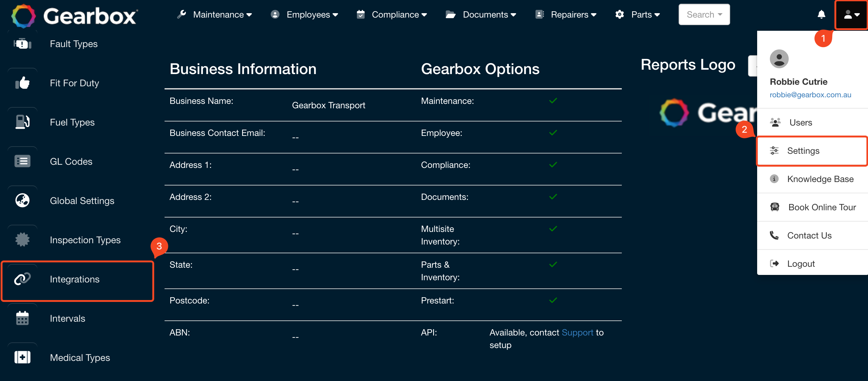Choose Book Online Tour menu entry
Screen dimensions: 868x381
coord(812,207)
